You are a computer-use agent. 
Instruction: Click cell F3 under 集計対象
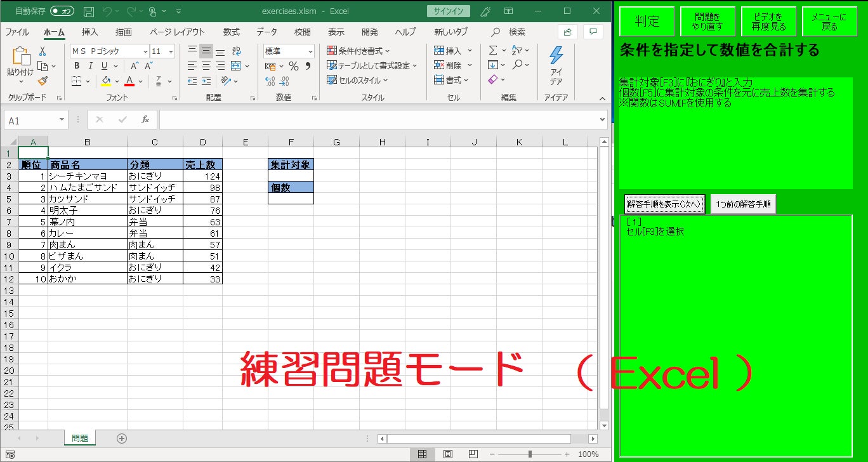[291, 176]
